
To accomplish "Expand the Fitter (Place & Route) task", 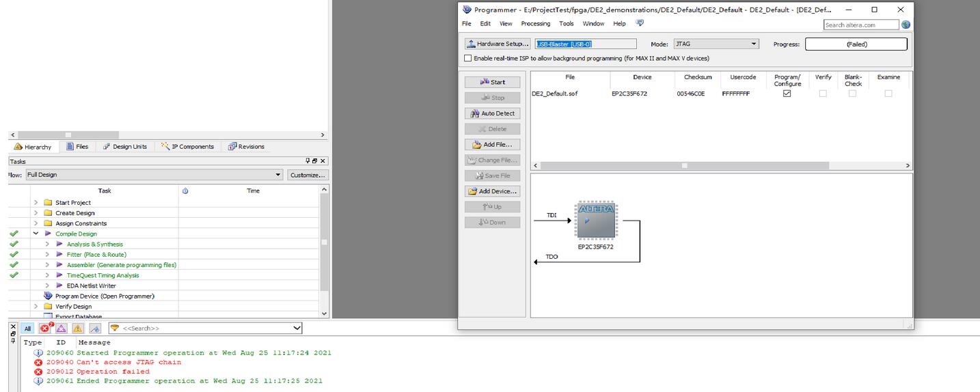I will (47, 254).
